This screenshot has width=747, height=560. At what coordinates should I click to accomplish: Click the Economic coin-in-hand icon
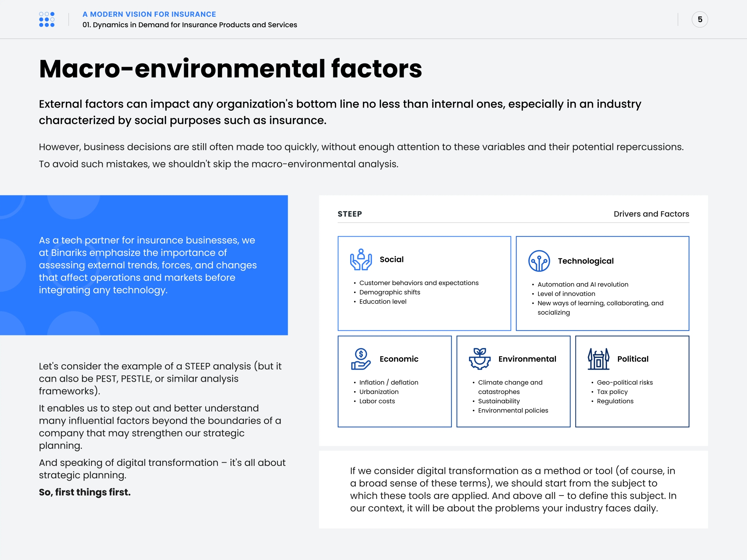[x=361, y=359]
